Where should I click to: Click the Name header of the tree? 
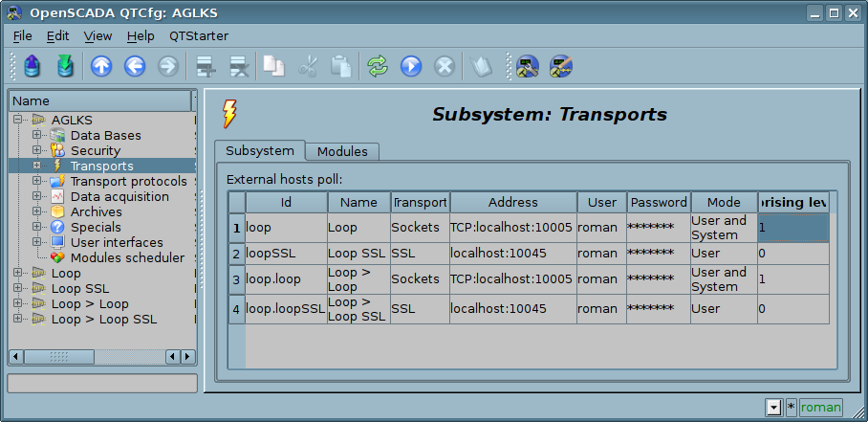pyautogui.click(x=99, y=100)
